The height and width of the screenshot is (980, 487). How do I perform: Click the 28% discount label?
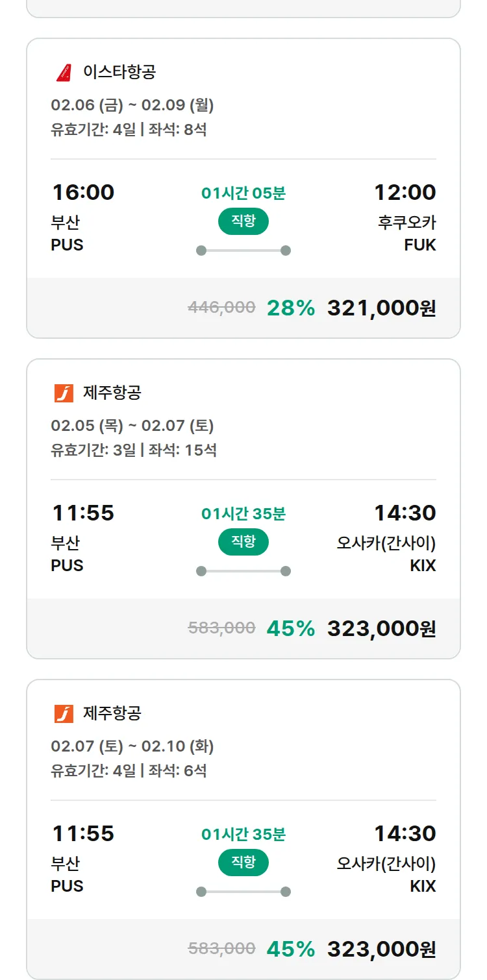point(291,308)
